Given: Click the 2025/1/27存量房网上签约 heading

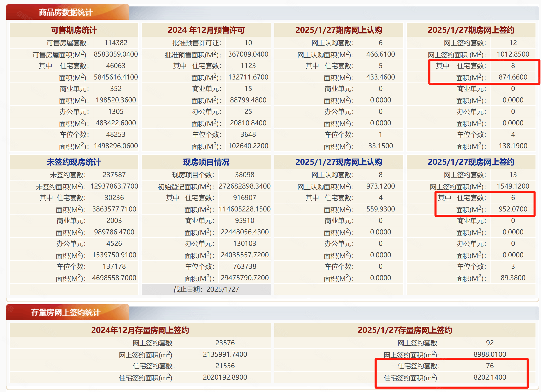Looking at the screenshot, I should click(x=405, y=330).
